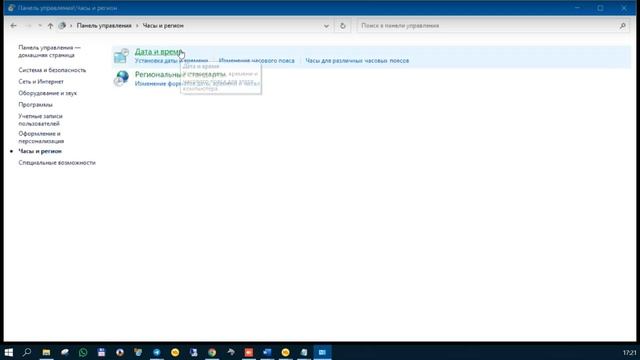
Task: Open File Explorer from the taskbar
Action: (x=46, y=352)
